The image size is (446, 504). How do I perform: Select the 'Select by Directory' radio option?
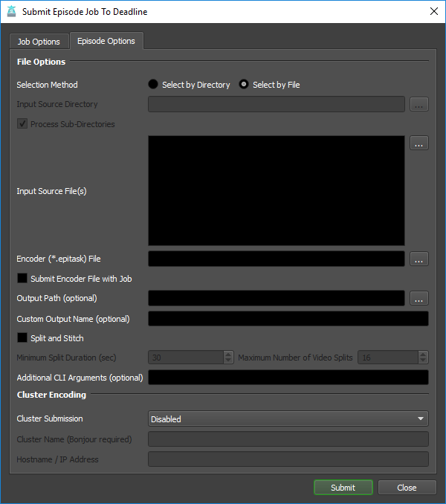point(154,85)
